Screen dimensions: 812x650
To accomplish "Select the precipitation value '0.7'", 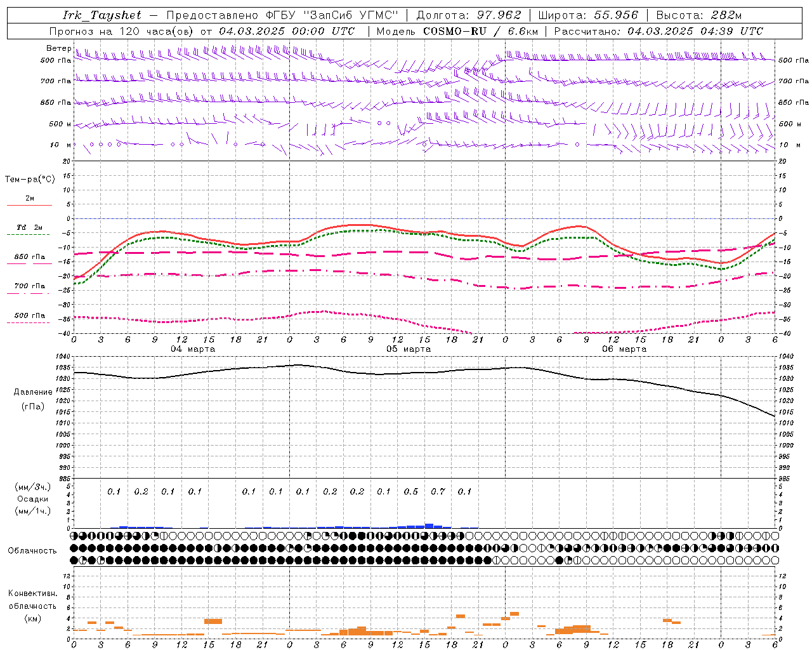I will (438, 491).
